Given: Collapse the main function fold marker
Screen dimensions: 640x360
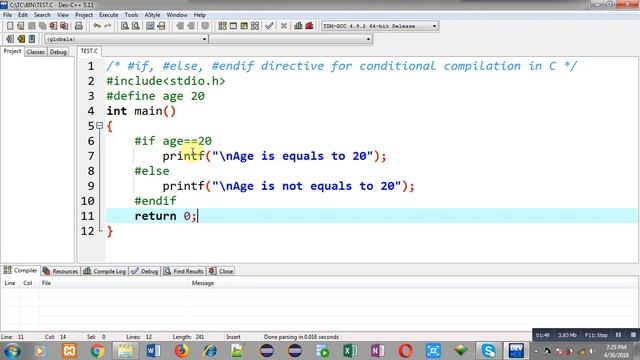Looking at the screenshot, I should [99, 126].
